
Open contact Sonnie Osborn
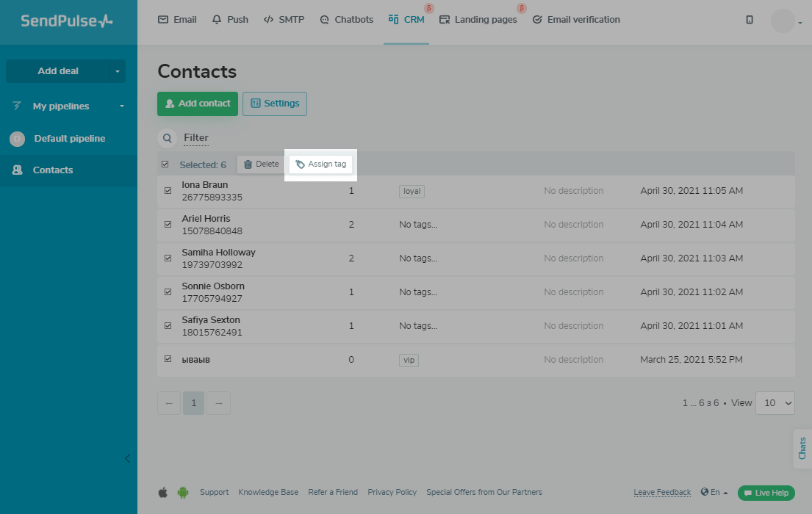(213, 286)
